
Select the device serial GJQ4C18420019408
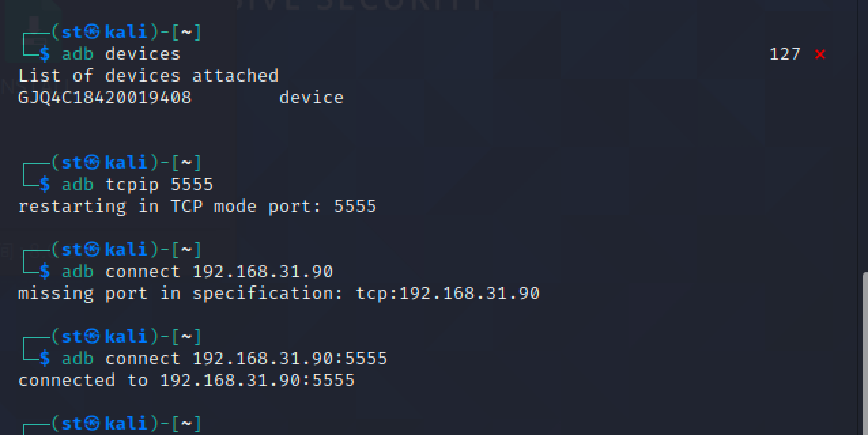105,97
